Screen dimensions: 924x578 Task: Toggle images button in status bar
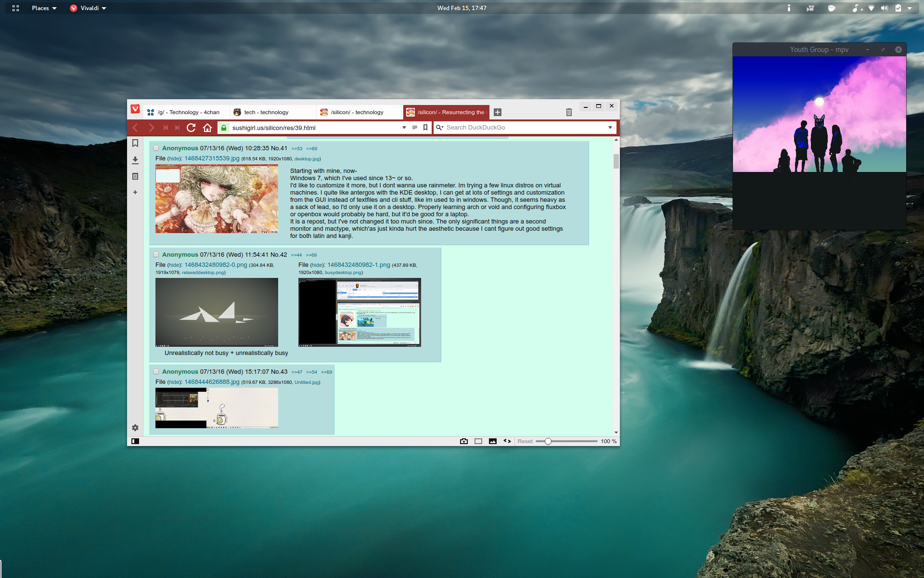pyautogui.click(x=493, y=441)
